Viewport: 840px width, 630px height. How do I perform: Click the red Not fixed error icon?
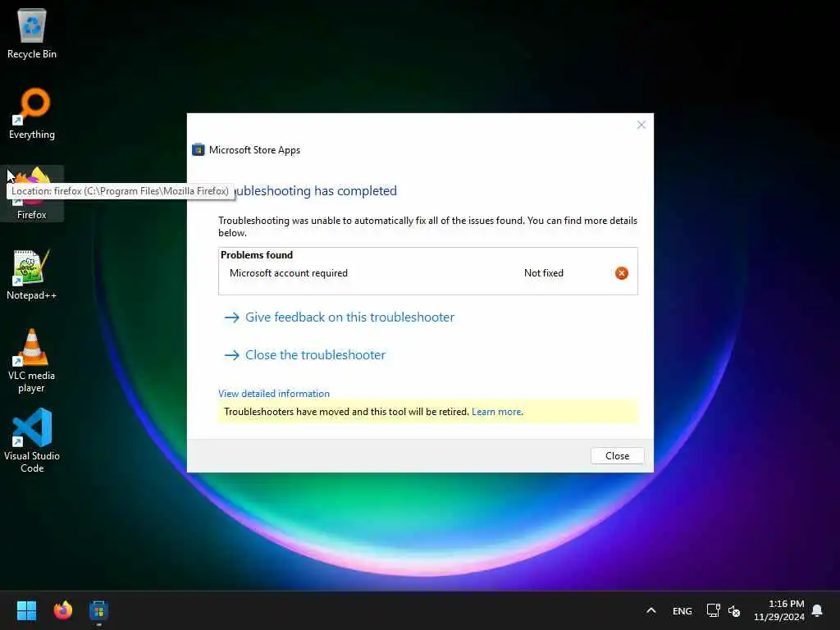pos(622,273)
